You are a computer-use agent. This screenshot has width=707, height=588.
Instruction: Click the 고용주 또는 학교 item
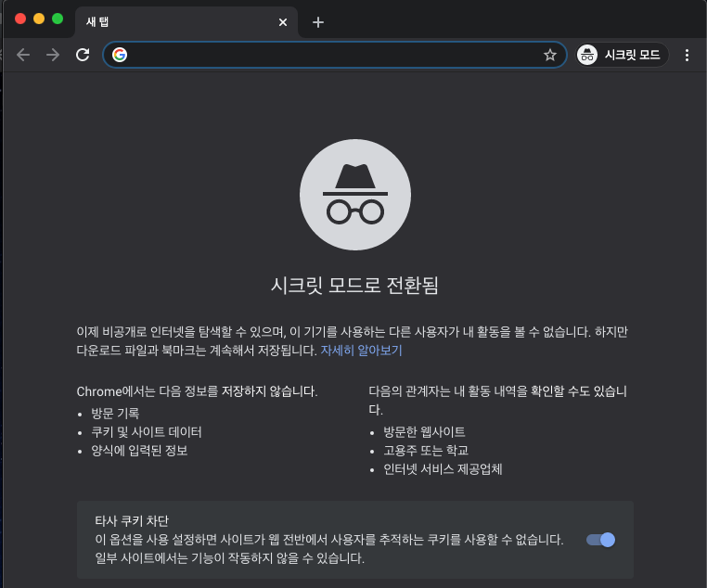point(426,450)
